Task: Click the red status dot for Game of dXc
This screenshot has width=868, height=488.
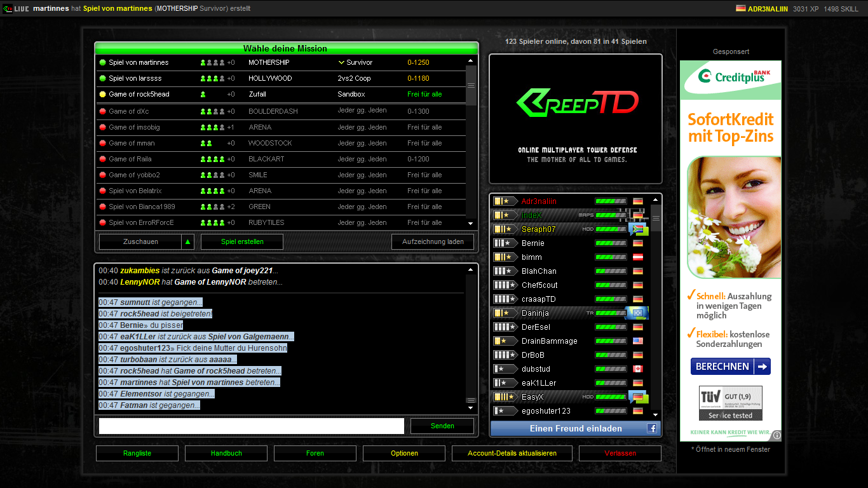Action: (x=102, y=111)
